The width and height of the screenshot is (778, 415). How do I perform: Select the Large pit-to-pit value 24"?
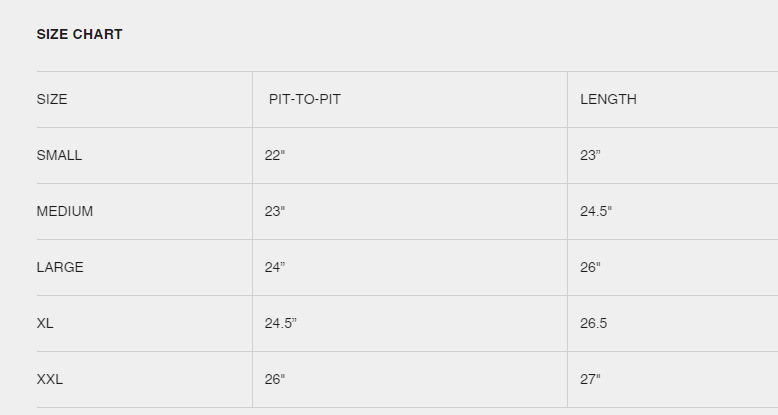pos(275,267)
